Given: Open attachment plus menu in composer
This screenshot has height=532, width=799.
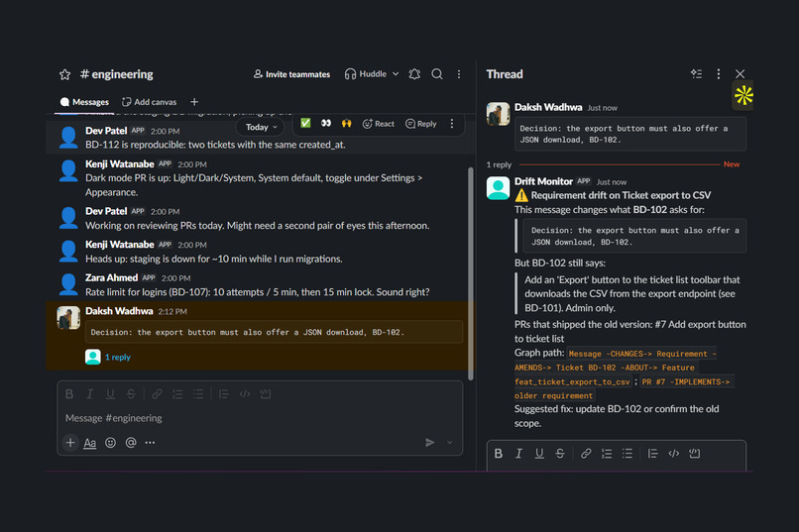Looking at the screenshot, I should click(x=70, y=443).
